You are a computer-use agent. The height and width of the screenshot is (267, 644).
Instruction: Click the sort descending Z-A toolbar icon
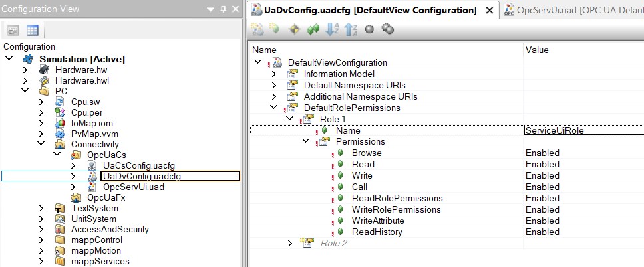tap(351, 29)
